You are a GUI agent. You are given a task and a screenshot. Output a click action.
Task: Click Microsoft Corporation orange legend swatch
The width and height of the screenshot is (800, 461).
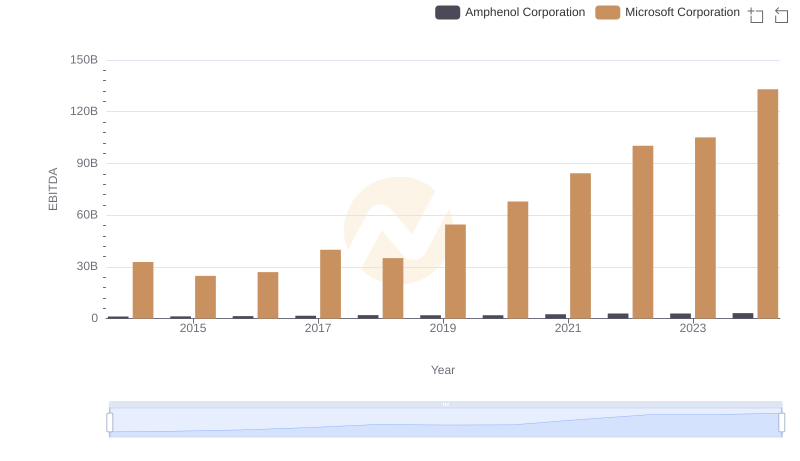tap(608, 12)
